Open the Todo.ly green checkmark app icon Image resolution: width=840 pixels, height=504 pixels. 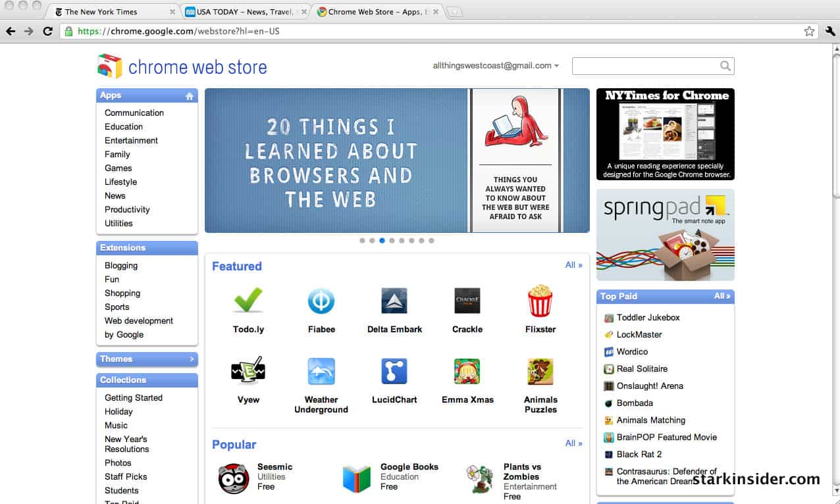click(x=248, y=301)
